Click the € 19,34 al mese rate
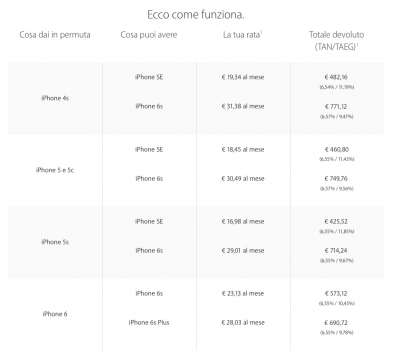Image resolution: width=400 pixels, height=361 pixels. (243, 77)
